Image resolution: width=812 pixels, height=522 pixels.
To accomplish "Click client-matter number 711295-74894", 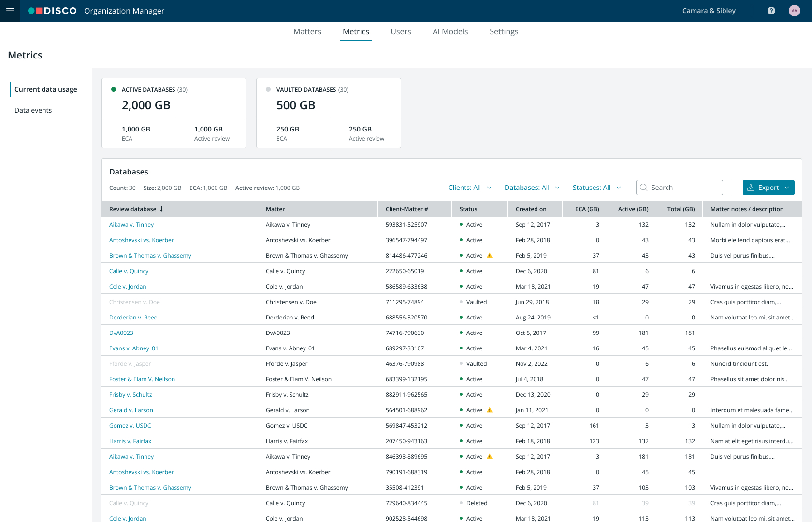I will tap(405, 302).
